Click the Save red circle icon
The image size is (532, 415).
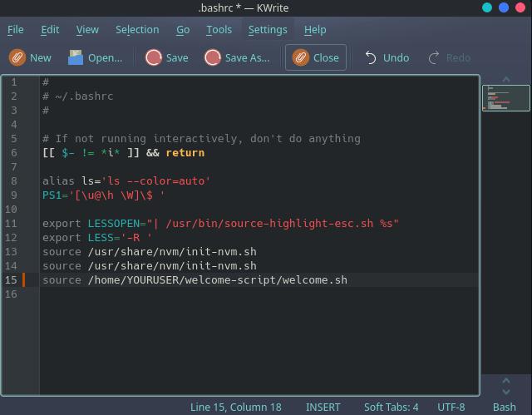[x=154, y=57]
